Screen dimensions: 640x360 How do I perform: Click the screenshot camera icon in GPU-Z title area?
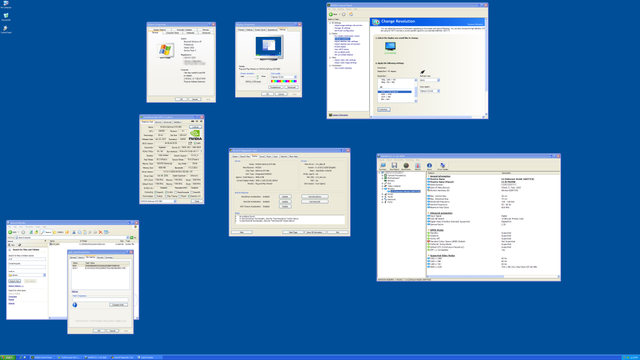[191, 121]
